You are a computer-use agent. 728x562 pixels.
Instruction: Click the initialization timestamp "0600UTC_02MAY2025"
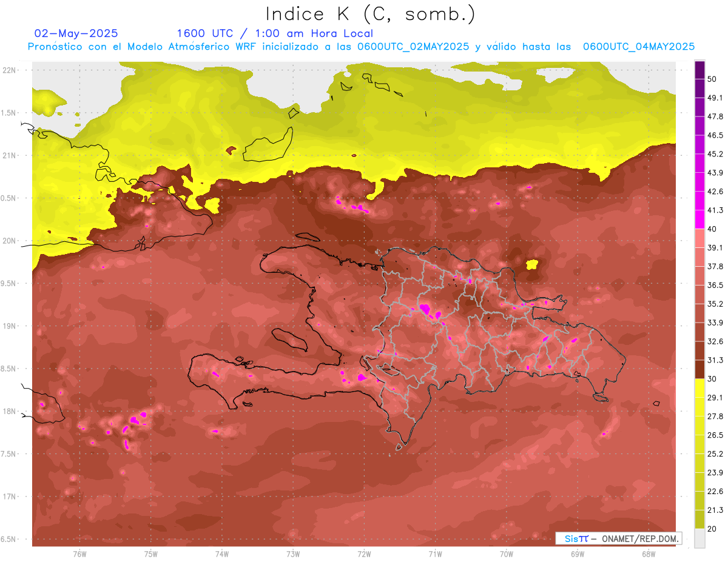coord(413,47)
